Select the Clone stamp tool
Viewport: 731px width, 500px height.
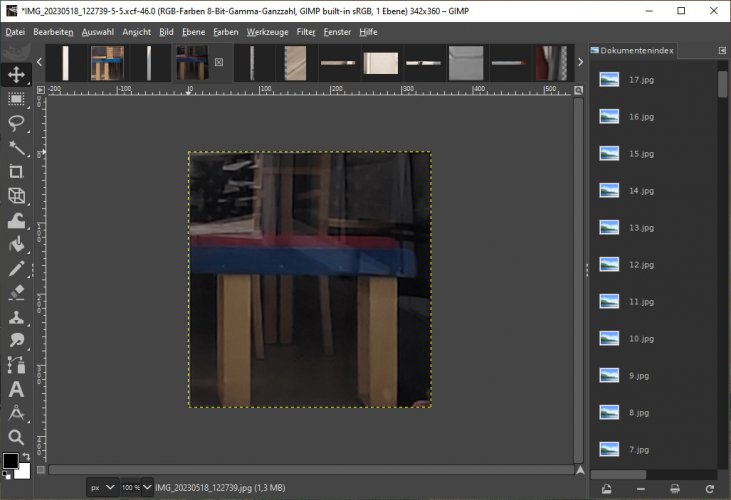point(16,317)
